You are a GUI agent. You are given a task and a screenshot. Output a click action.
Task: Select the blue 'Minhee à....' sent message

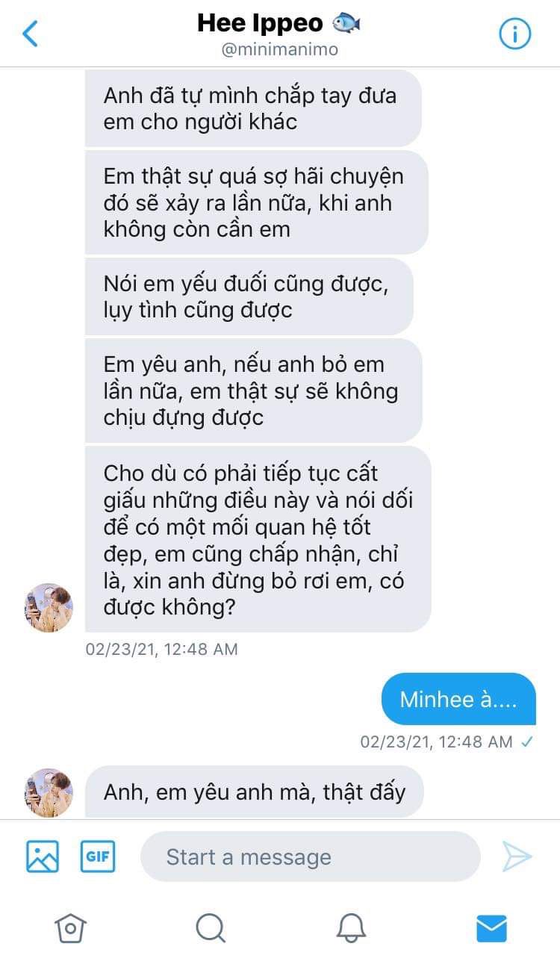pos(458,699)
